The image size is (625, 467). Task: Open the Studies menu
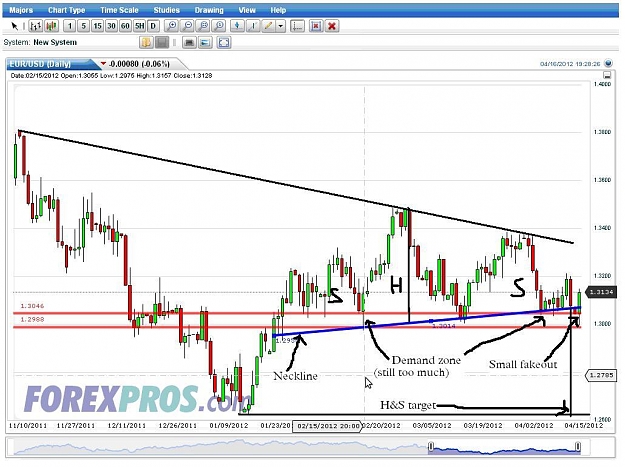[x=167, y=10]
